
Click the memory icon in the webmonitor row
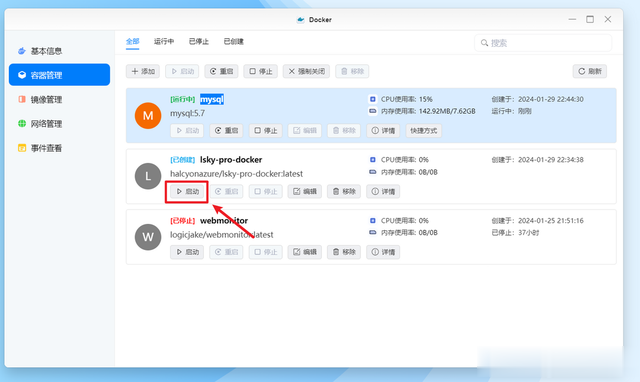point(373,232)
